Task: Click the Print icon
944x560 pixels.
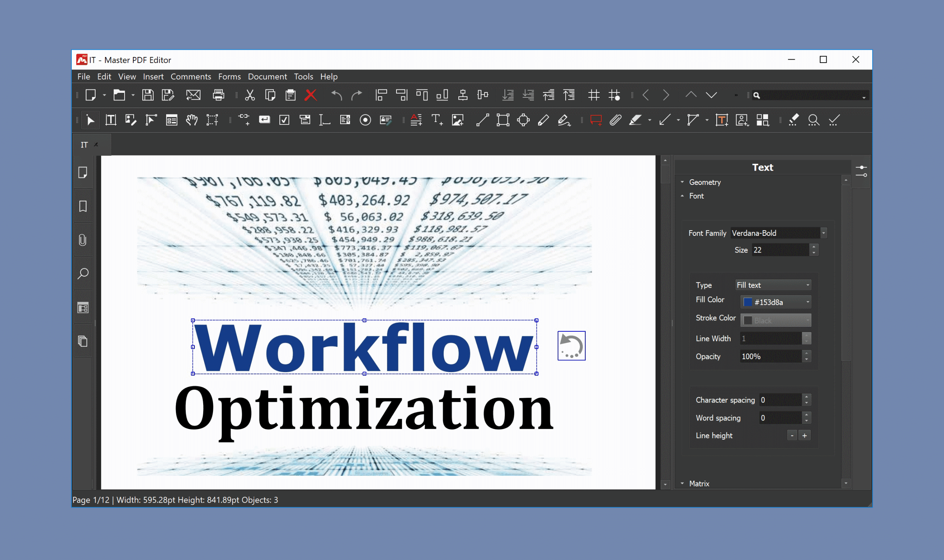Action: point(218,95)
